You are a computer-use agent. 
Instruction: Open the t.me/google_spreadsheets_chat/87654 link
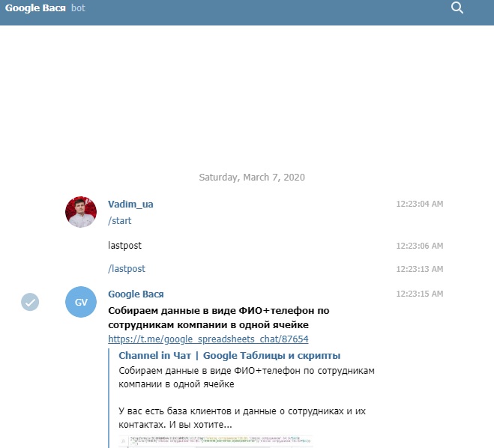point(208,339)
